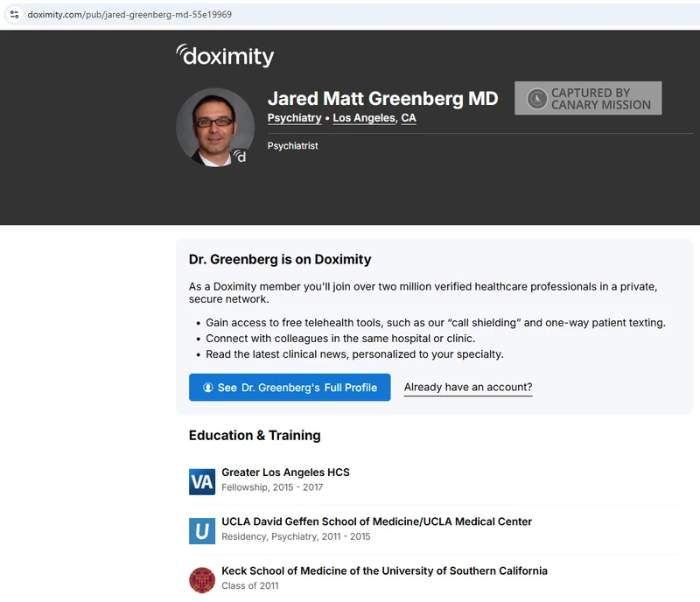Select UCLA David Geffen School of Medicine entry
This screenshot has height=602, width=700.
[434, 530]
